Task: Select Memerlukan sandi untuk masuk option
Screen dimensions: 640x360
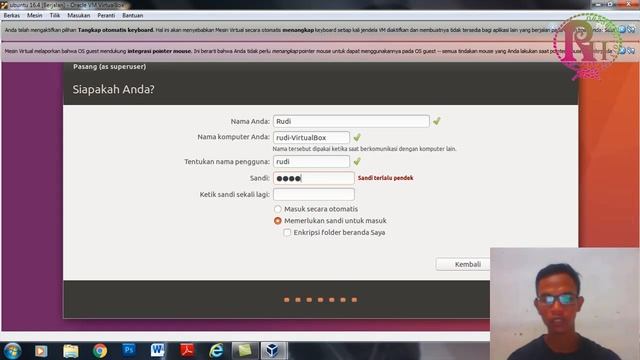Action: coord(278,221)
